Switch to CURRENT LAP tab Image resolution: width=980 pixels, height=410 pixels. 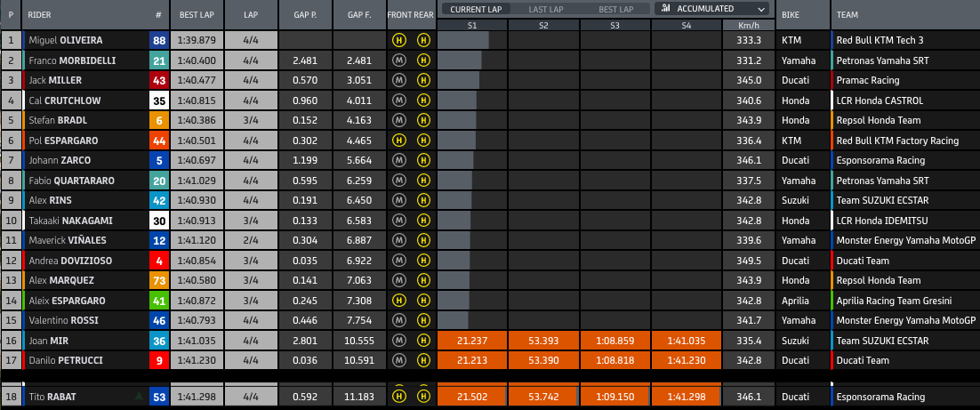tap(477, 10)
